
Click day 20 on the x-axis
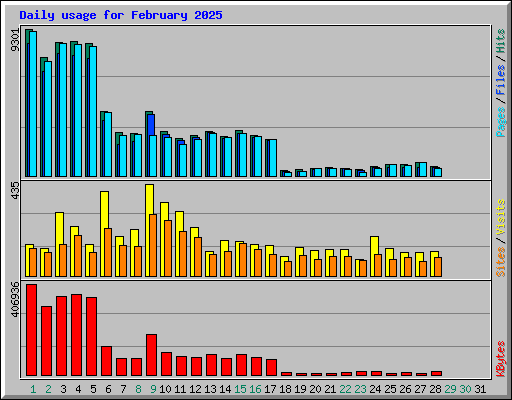tap(315, 389)
